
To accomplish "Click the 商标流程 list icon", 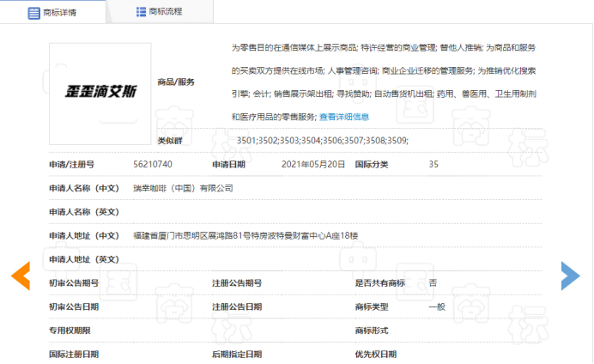I will click(141, 12).
